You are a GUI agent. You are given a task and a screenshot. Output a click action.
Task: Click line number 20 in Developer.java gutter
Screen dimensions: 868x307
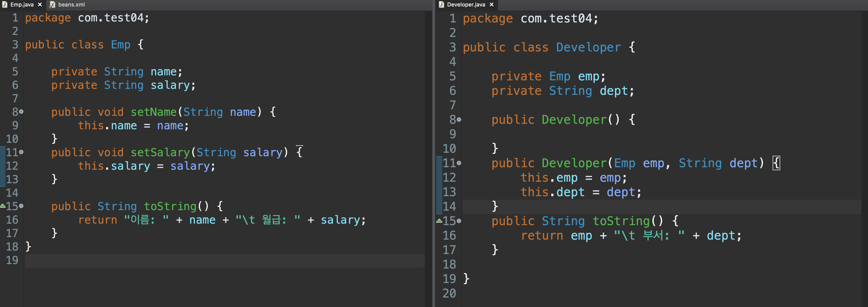449,293
